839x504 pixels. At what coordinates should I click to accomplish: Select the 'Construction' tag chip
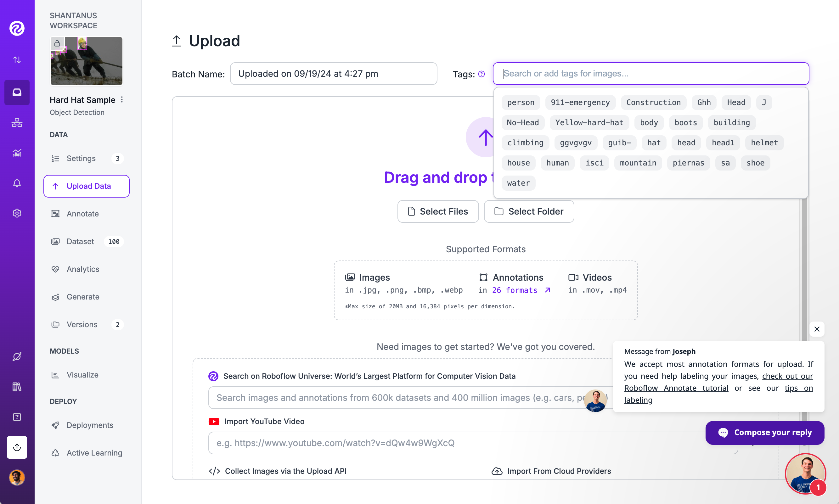coord(653,103)
